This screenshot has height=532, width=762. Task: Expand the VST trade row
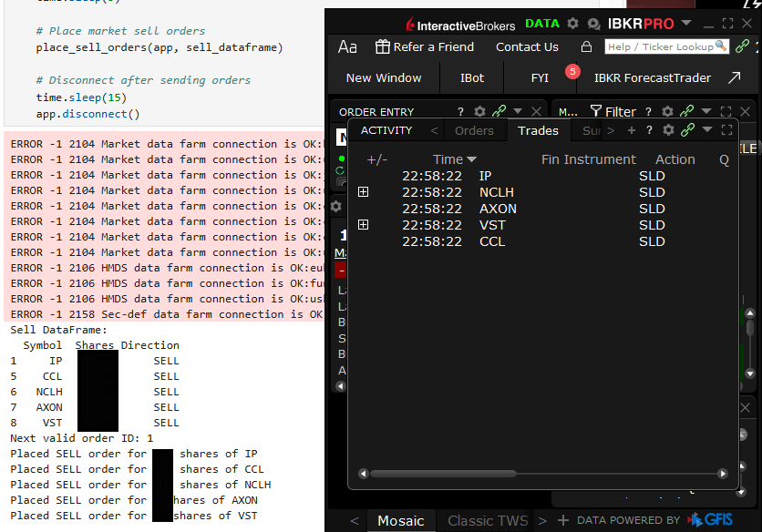(363, 224)
